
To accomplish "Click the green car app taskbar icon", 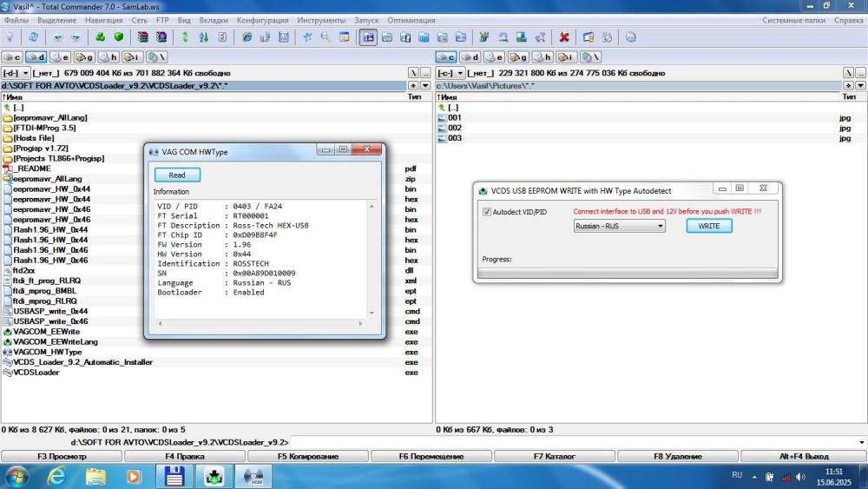I will (x=214, y=476).
